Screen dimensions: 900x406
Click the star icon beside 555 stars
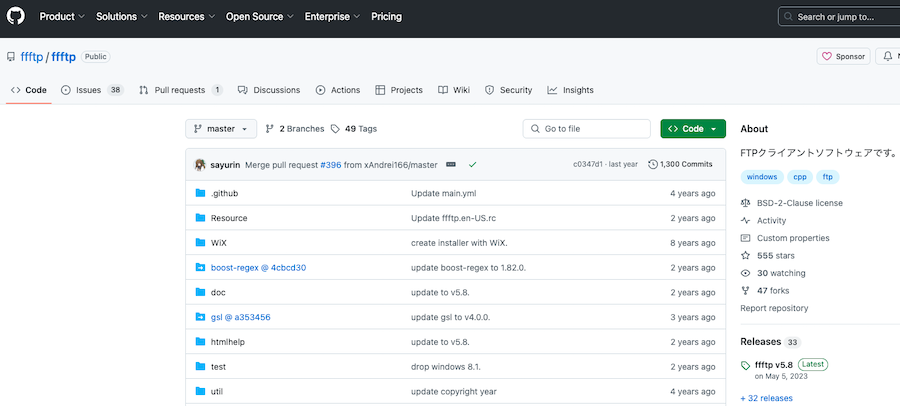point(746,256)
